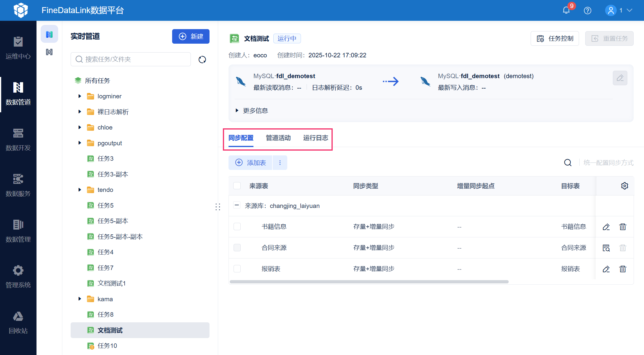Delete the 报销表 row with trash icon

pyautogui.click(x=623, y=269)
